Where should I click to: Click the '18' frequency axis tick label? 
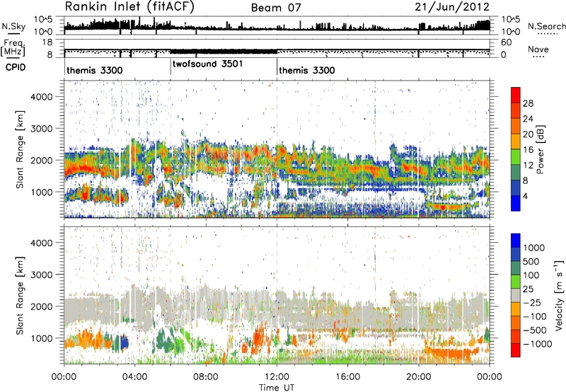click(x=47, y=42)
